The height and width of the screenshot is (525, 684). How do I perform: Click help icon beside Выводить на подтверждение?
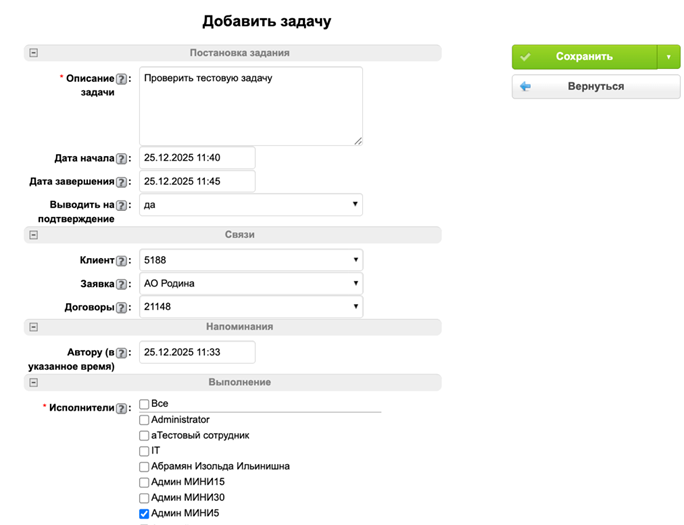(122, 205)
